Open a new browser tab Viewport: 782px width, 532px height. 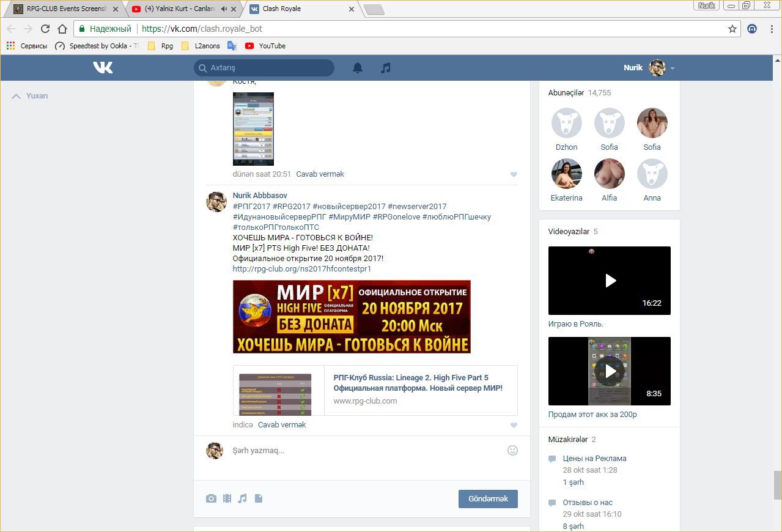point(374,9)
